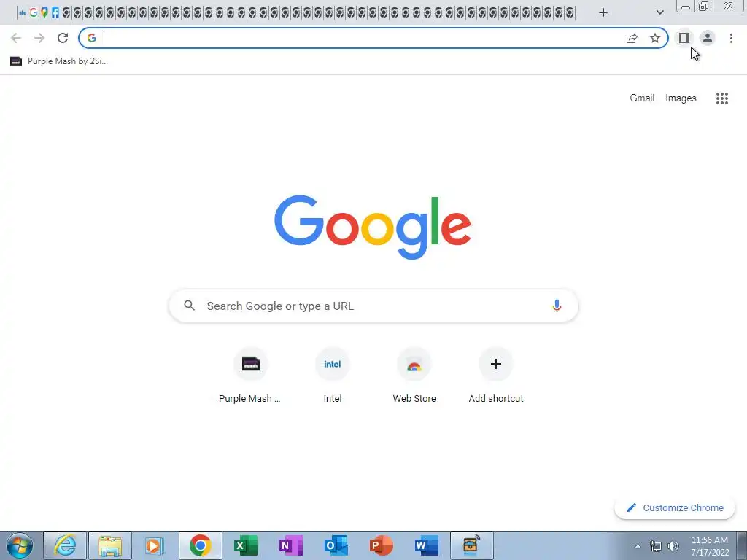Image resolution: width=747 pixels, height=560 pixels.
Task: Open the Google apps grid
Action: 721,98
